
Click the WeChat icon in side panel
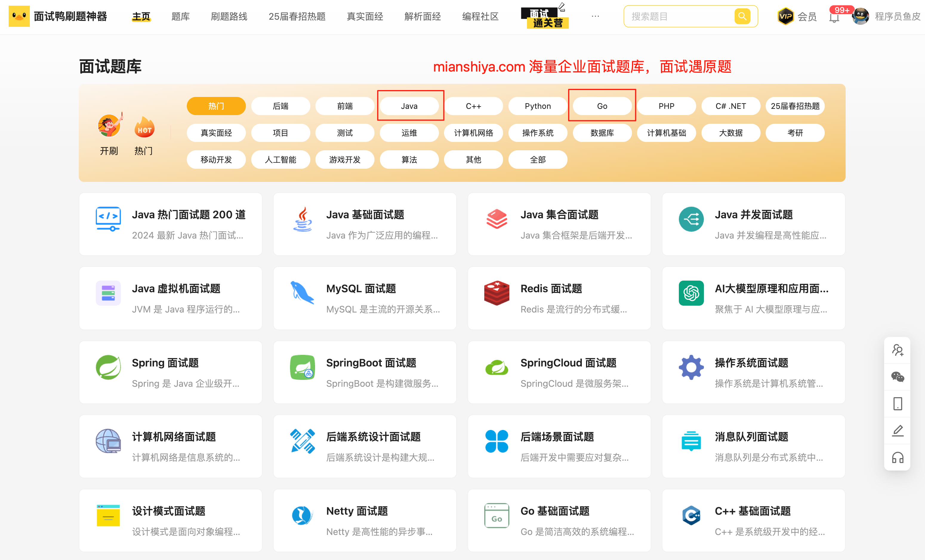898,377
